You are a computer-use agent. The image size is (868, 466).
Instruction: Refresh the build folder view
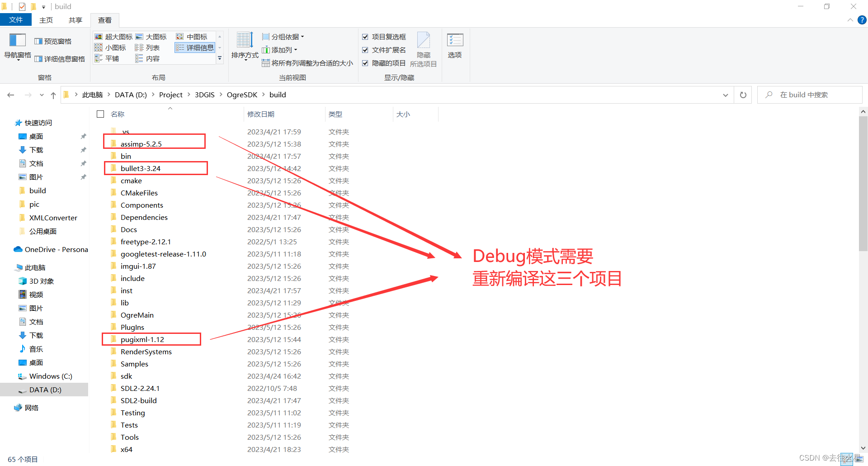click(x=743, y=95)
